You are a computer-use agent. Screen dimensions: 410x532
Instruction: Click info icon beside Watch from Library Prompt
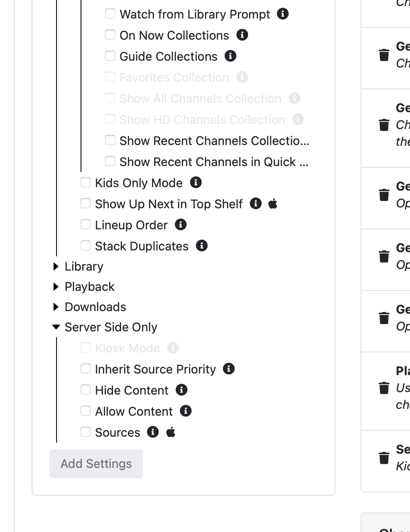pyautogui.click(x=283, y=14)
